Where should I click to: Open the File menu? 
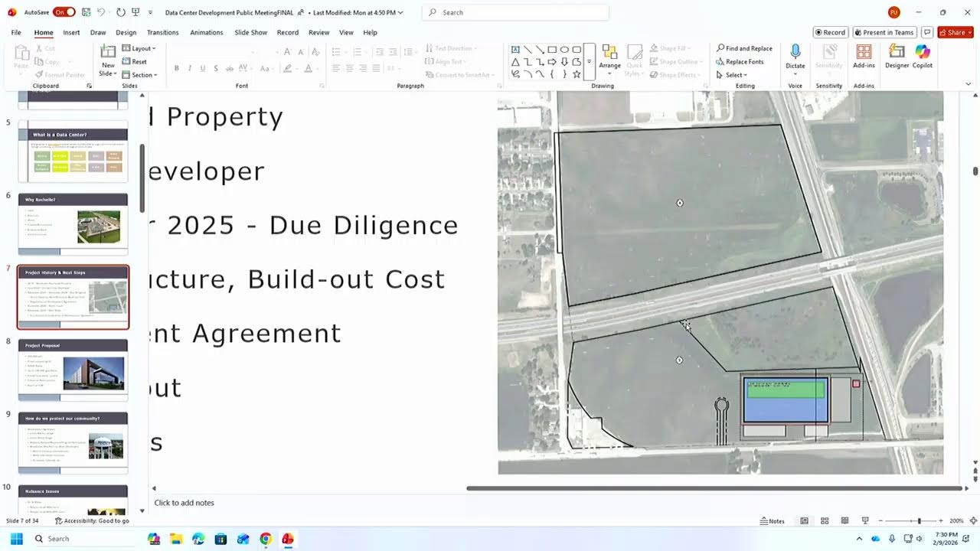click(16, 32)
